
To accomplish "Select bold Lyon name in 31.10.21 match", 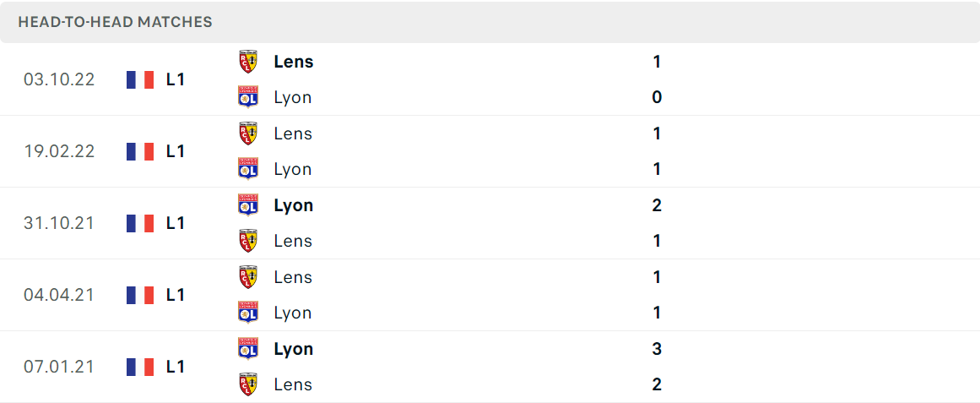I will point(294,206).
